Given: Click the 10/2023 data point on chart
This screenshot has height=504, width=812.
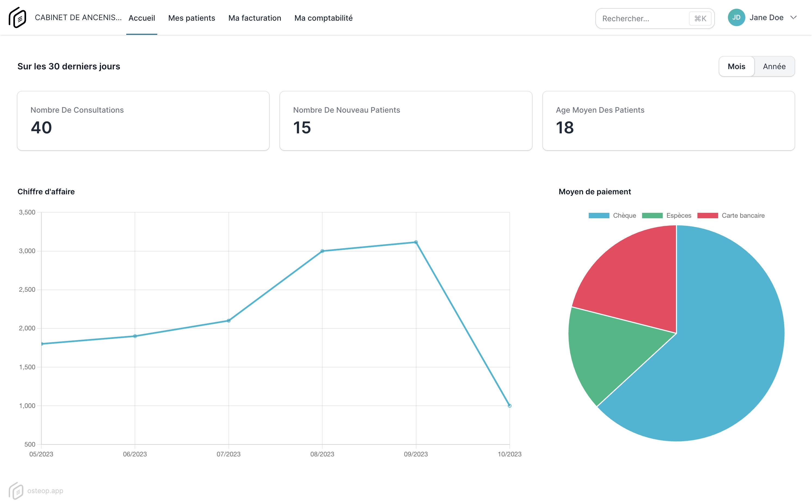Looking at the screenshot, I should coord(509,406).
